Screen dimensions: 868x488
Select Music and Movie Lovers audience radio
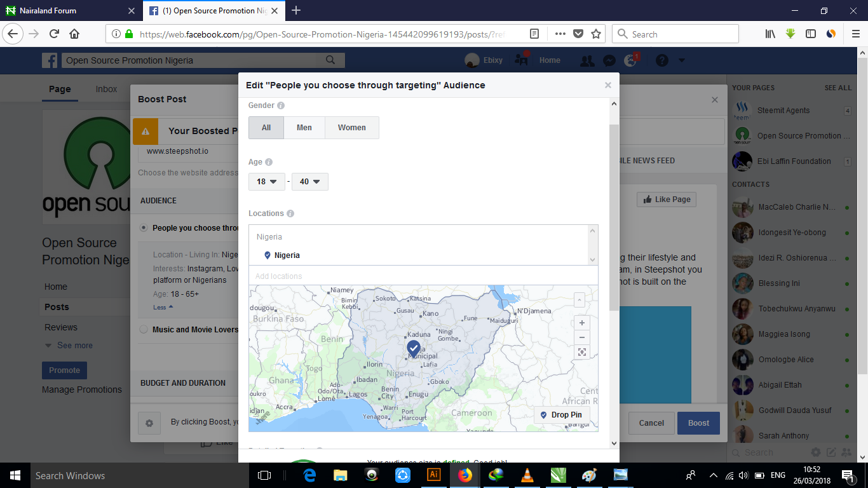pos(144,329)
